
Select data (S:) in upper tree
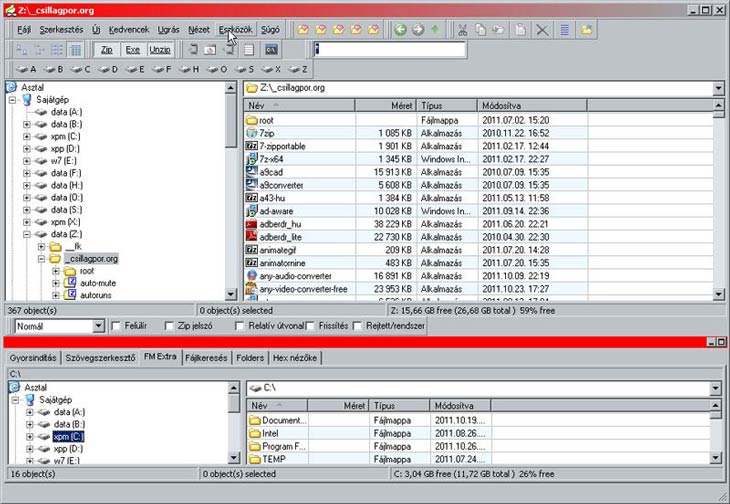tap(66, 210)
